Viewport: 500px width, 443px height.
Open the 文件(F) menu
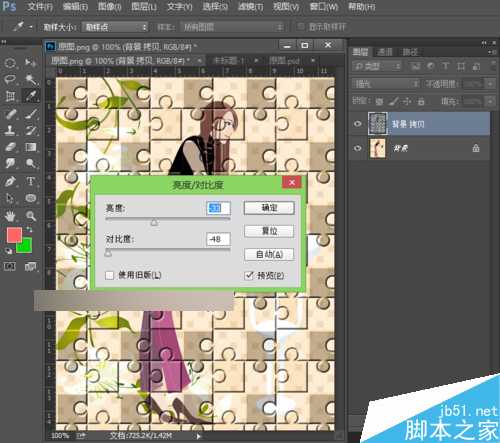coord(40,7)
